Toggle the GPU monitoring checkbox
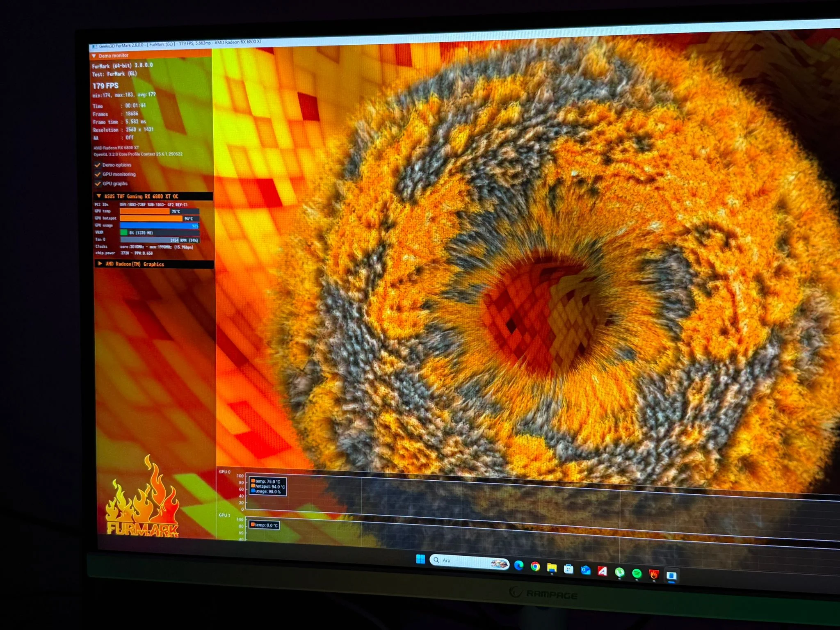 98,174
